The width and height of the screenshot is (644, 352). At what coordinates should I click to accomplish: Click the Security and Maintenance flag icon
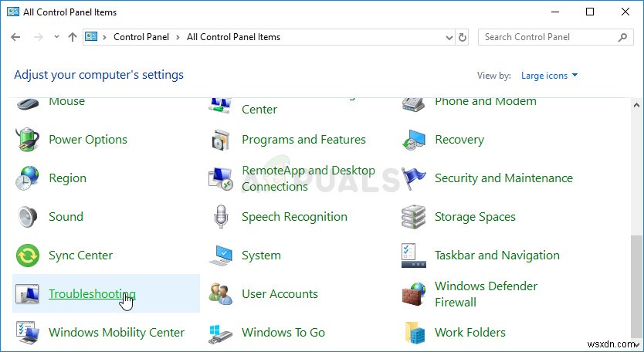pyautogui.click(x=414, y=178)
